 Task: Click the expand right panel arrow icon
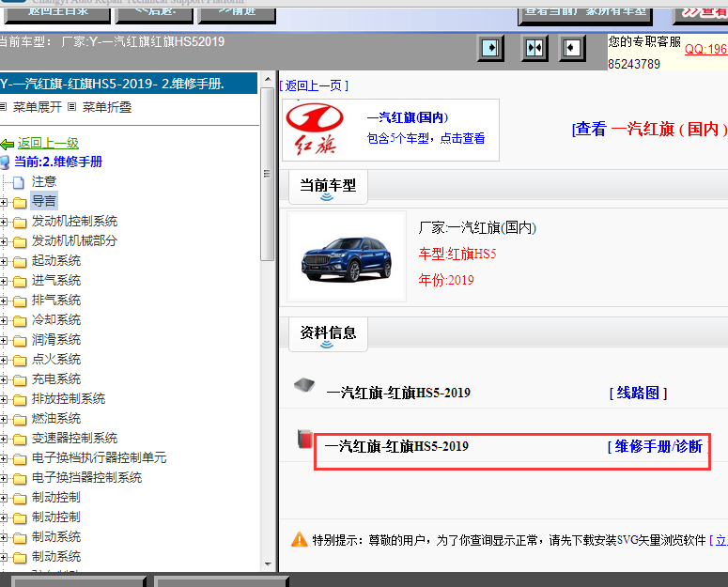[490, 48]
